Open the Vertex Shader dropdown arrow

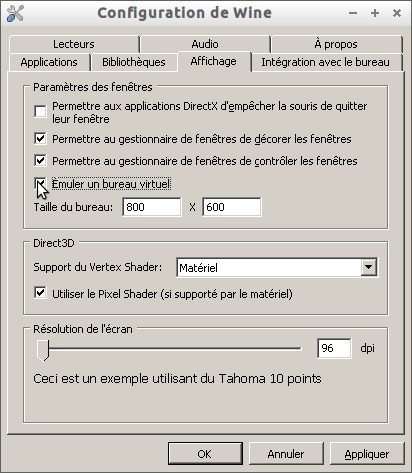tap(368, 267)
